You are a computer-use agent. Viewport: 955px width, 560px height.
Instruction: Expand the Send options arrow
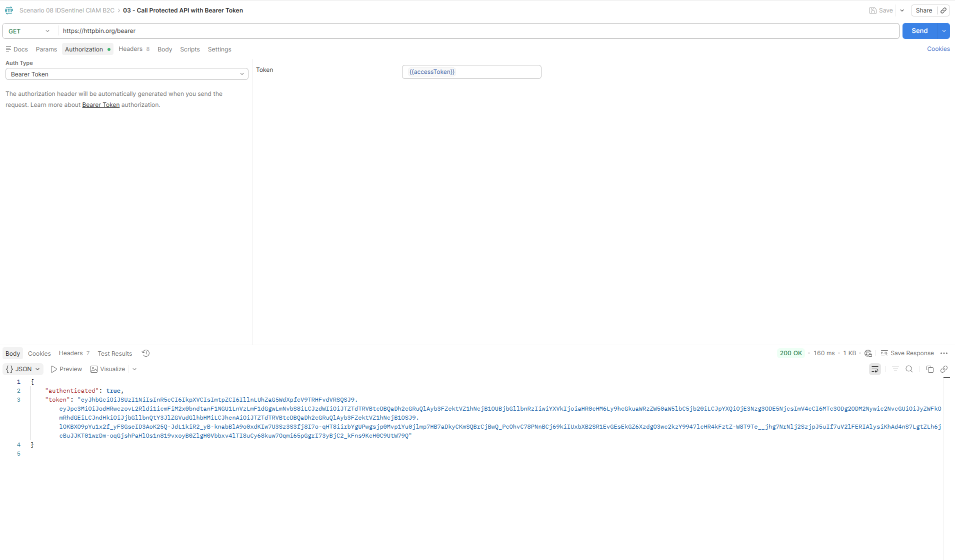944,31
